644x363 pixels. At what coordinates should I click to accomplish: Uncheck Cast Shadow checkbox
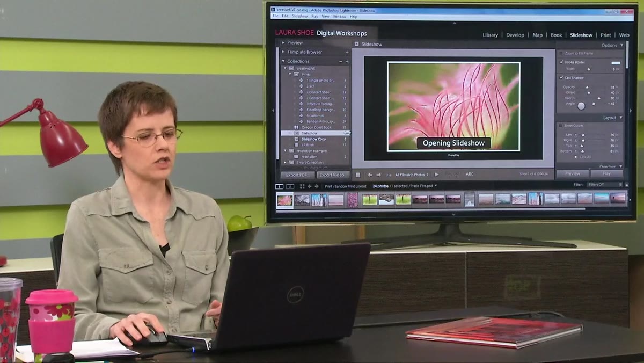tap(561, 78)
